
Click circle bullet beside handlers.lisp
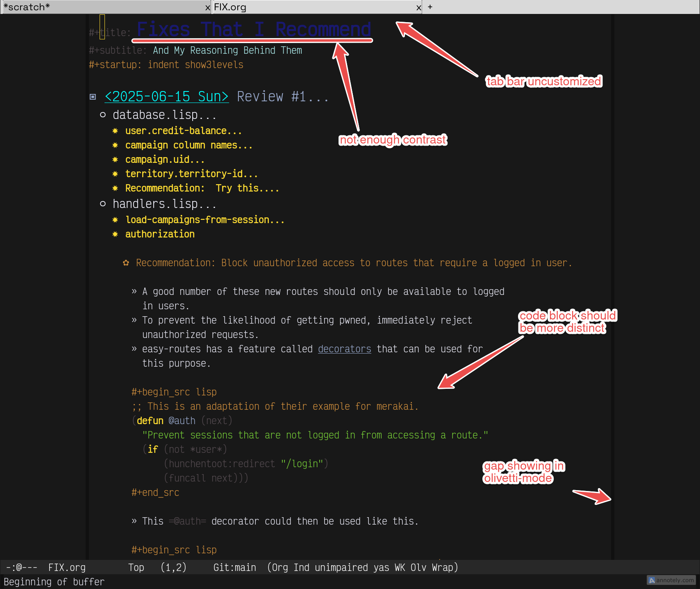point(103,204)
